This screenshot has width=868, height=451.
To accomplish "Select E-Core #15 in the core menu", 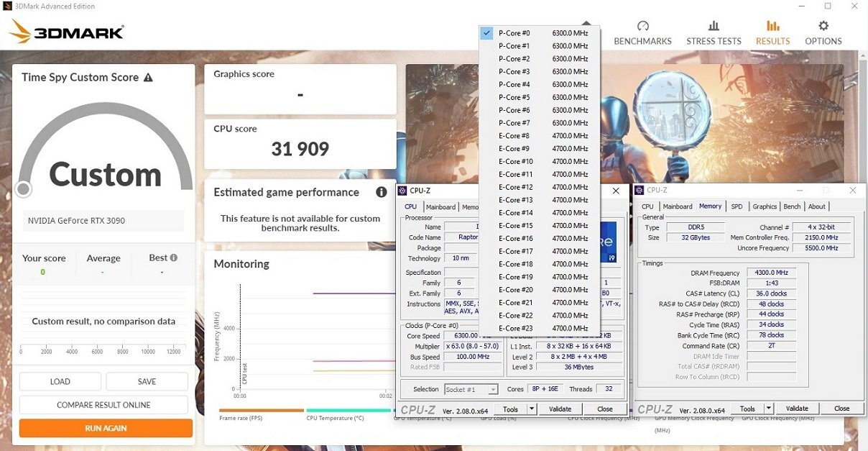I will (540, 226).
